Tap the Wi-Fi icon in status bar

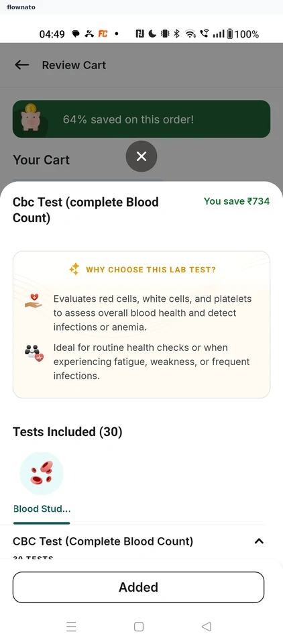pos(190,34)
